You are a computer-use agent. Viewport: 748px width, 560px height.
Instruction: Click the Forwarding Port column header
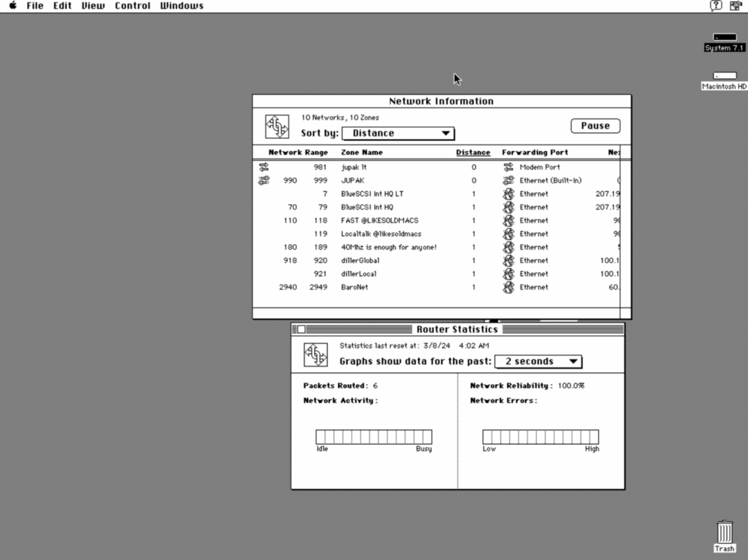535,152
